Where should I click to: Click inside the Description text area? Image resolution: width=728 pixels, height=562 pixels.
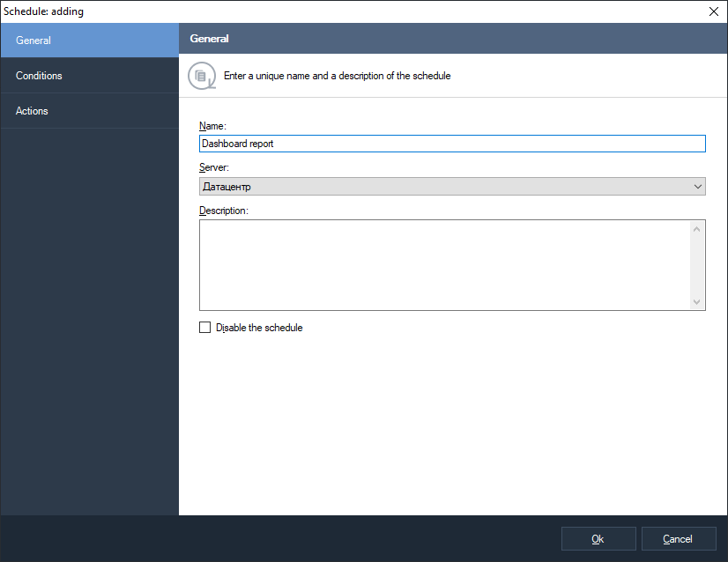pos(444,264)
